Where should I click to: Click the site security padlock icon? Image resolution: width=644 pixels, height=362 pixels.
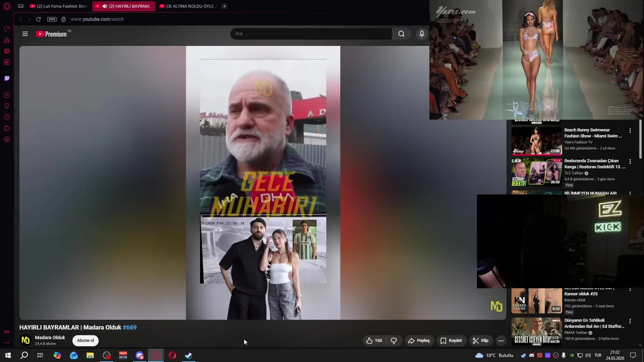[x=63, y=19]
